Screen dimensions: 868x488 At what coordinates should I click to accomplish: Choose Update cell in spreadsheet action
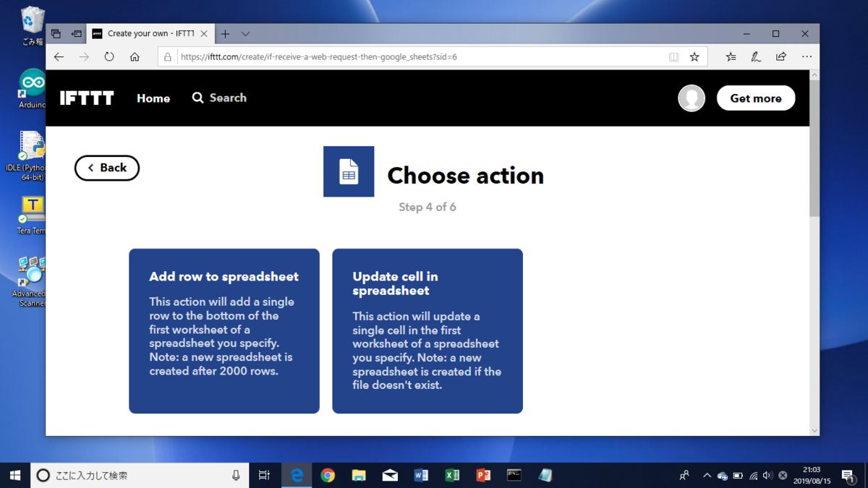coord(427,331)
